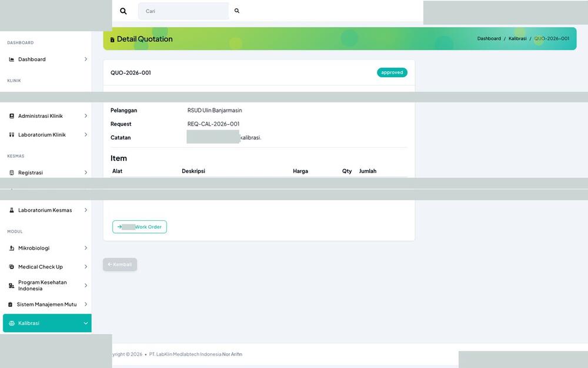Image resolution: width=588 pixels, height=368 pixels.
Task: Expand the Medical Check Up chevron
Action: click(85, 267)
